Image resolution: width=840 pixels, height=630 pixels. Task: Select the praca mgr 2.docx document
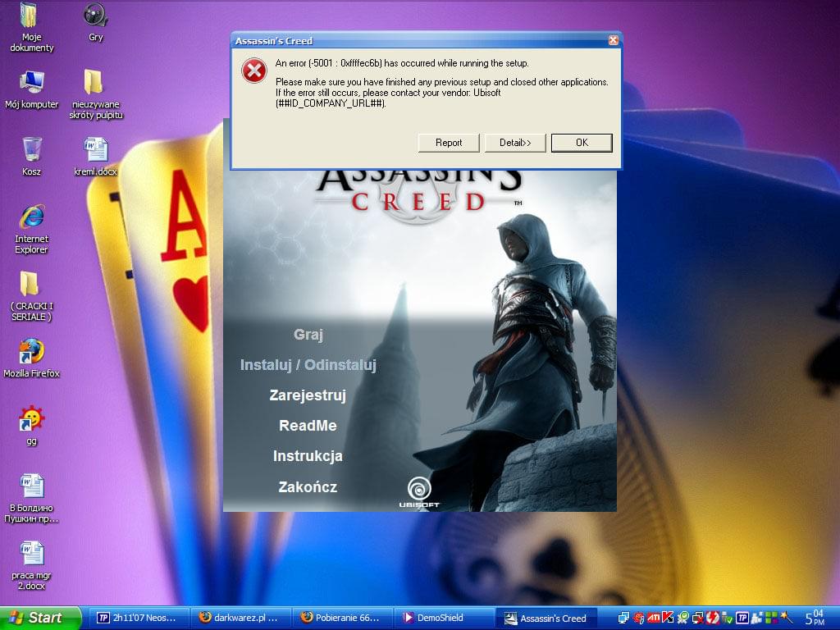pyautogui.click(x=31, y=566)
